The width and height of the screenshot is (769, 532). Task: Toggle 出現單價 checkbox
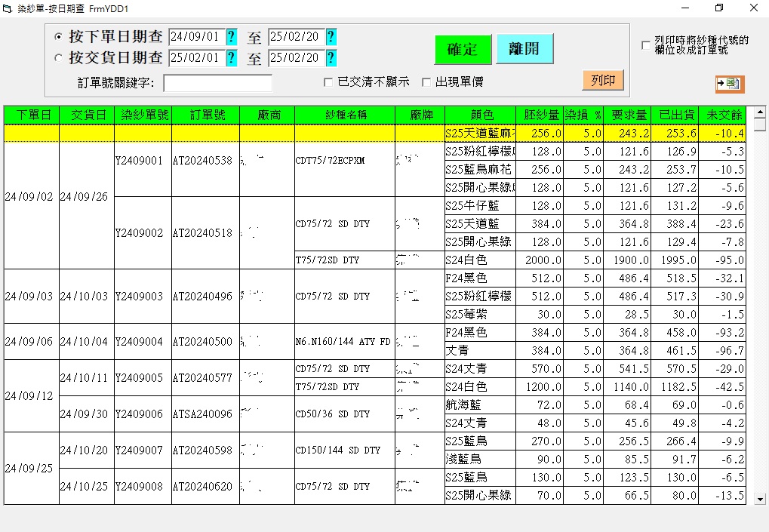pos(426,82)
